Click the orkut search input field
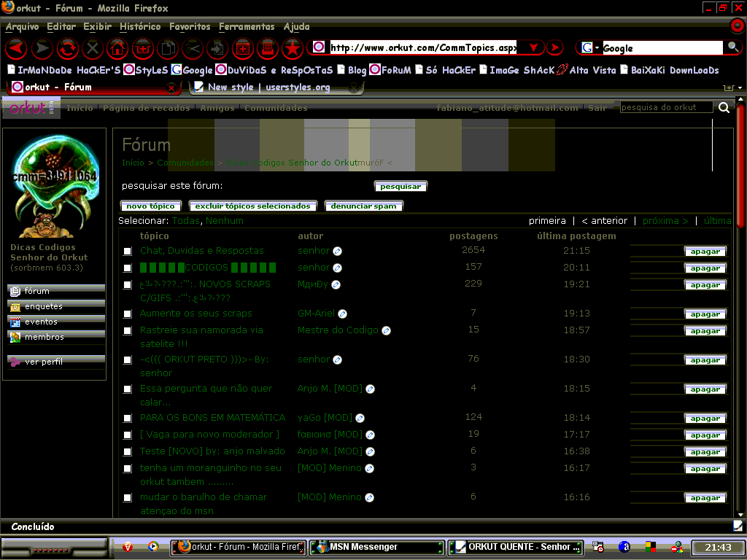This screenshot has height=560, width=747. pyautogui.click(x=666, y=108)
